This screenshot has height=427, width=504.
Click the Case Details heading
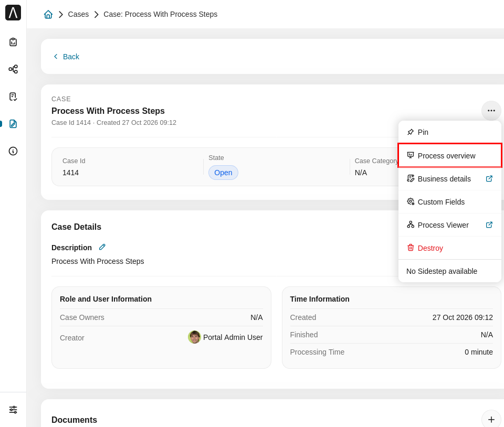[x=76, y=227]
